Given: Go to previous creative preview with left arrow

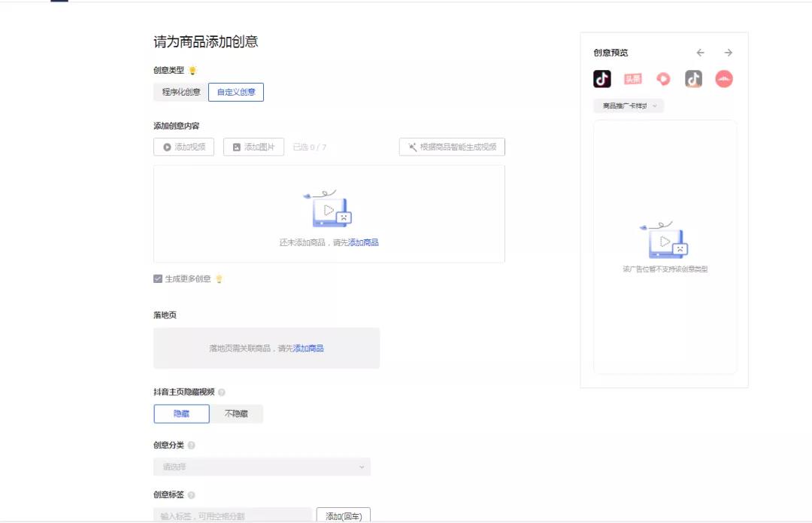Looking at the screenshot, I should tap(700, 53).
